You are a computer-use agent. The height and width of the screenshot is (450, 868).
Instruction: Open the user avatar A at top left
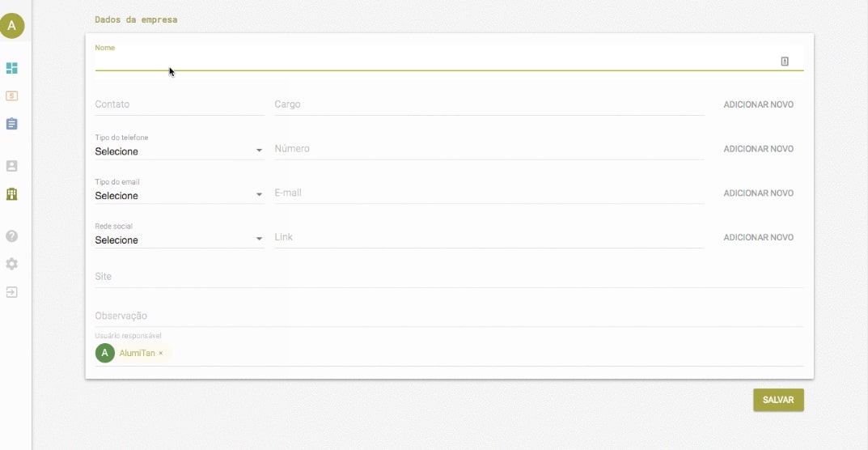point(11,25)
